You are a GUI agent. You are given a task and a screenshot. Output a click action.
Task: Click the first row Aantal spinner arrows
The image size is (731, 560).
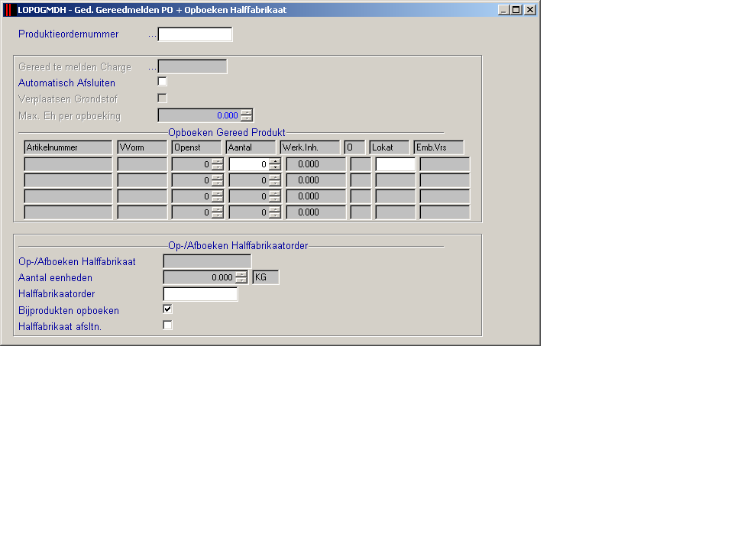275,164
